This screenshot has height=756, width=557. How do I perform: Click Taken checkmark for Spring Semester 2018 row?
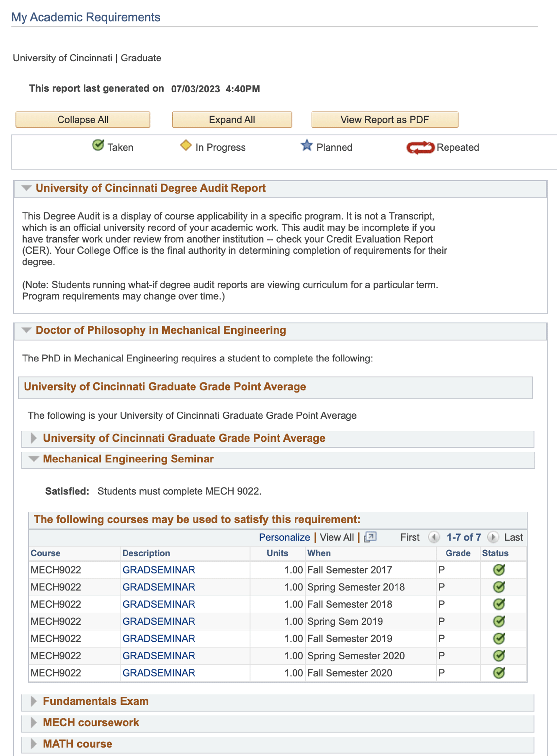pyautogui.click(x=499, y=587)
